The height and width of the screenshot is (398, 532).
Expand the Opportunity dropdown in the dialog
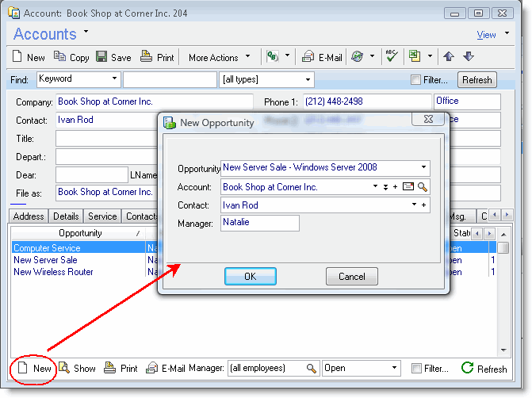tap(424, 168)
